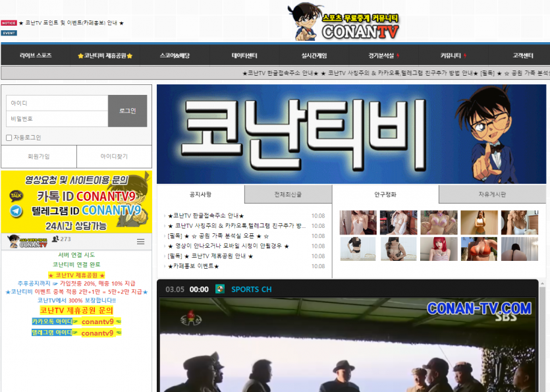Open notice ★코난TV 한글접속주소 안내★
The height and width of the screenshot is (392, 550).
pyautogui.click(x=206, y=215)
